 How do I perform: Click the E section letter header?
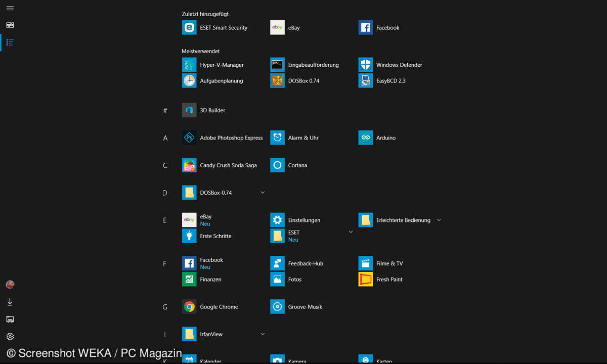coord(165,220)
